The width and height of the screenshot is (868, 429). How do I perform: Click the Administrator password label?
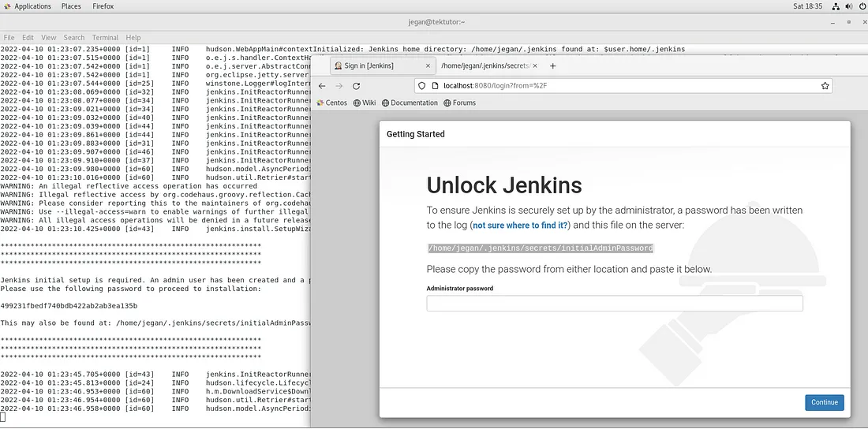pos(459,289)
